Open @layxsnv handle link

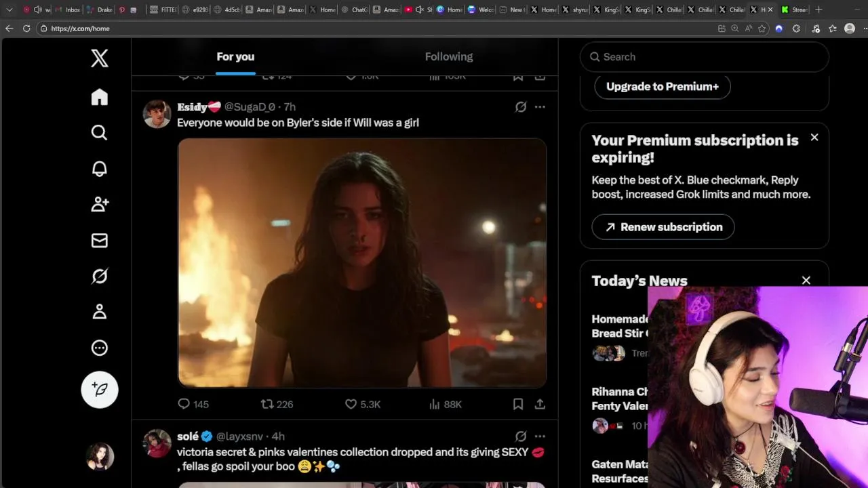pyautogui.click(x=239, y=436)
